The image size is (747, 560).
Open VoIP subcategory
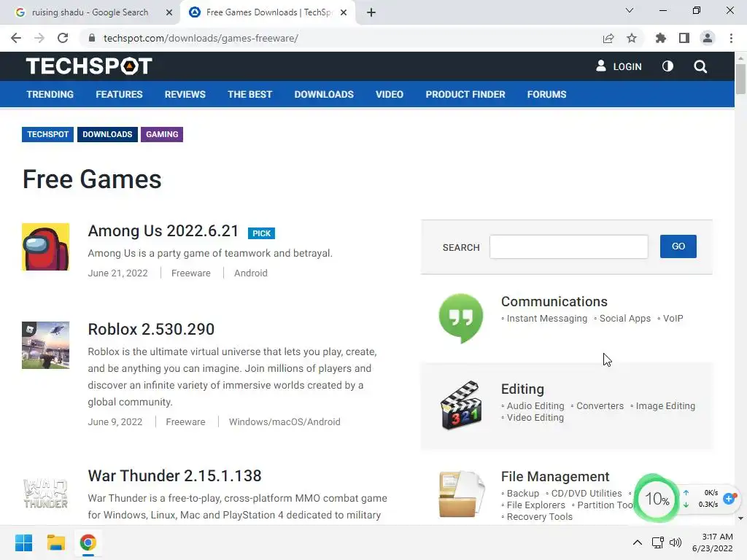coord(673,319)
